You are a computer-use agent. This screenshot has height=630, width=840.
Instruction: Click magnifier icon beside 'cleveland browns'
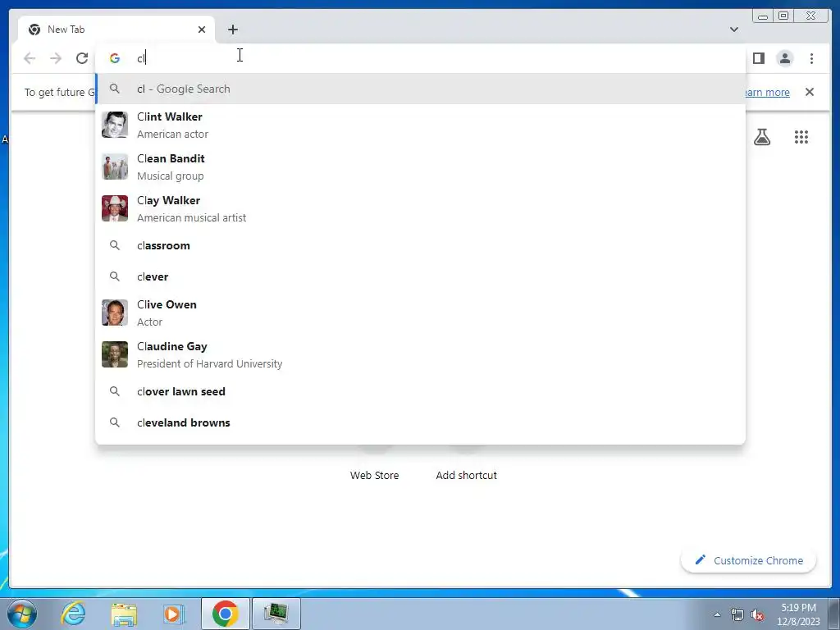point(115,422)
